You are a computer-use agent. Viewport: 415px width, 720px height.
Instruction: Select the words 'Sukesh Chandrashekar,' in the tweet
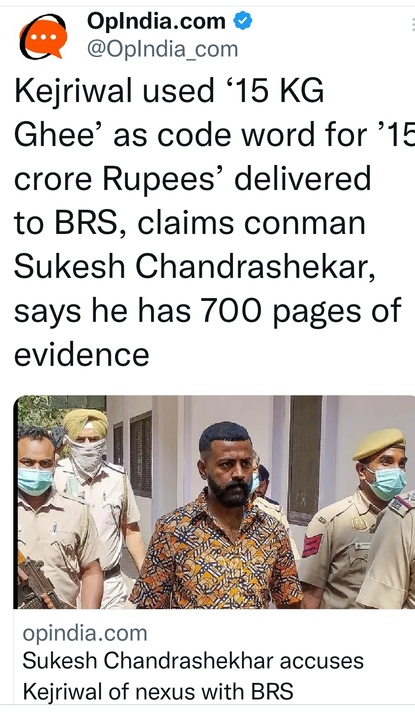195,267
